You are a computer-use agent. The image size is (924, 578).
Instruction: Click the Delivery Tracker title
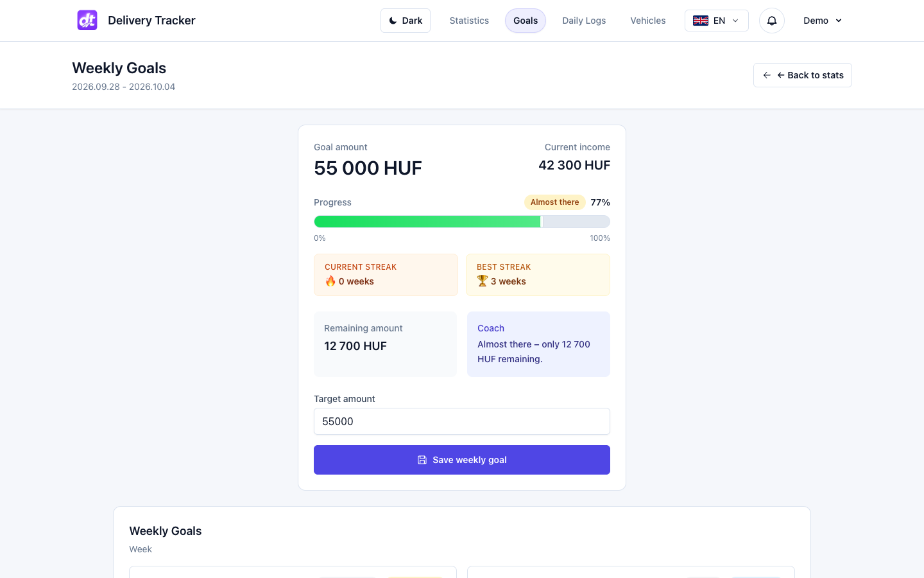pos(152,21)
